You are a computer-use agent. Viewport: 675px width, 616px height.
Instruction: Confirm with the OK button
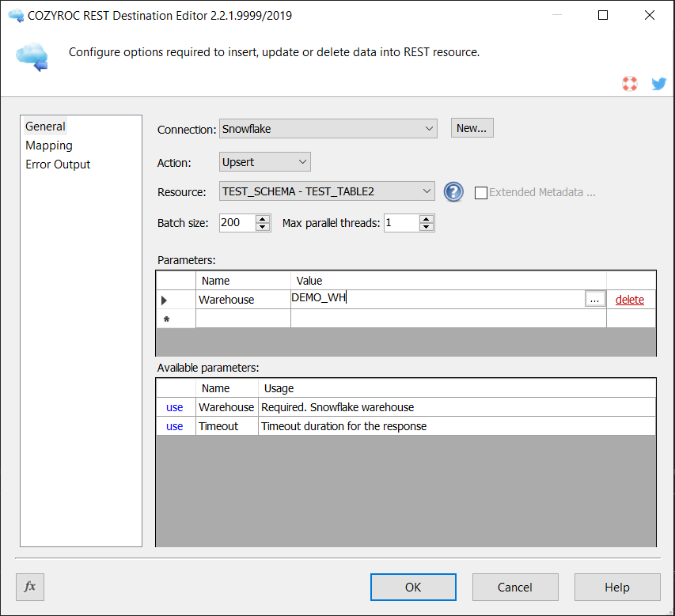point(413,588)
